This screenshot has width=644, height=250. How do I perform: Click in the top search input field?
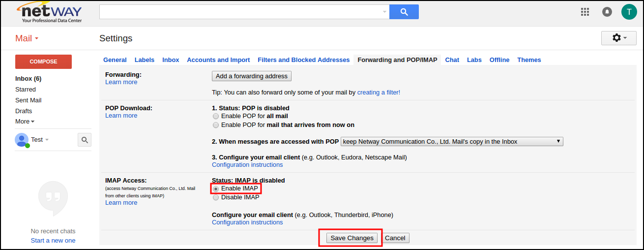(241, 12)
